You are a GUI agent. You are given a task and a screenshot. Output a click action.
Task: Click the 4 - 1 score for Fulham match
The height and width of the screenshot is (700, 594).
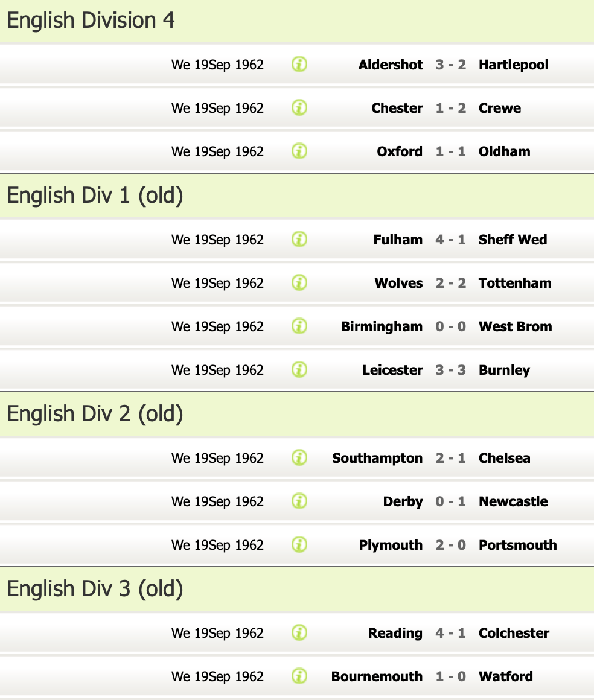[450, 240]
